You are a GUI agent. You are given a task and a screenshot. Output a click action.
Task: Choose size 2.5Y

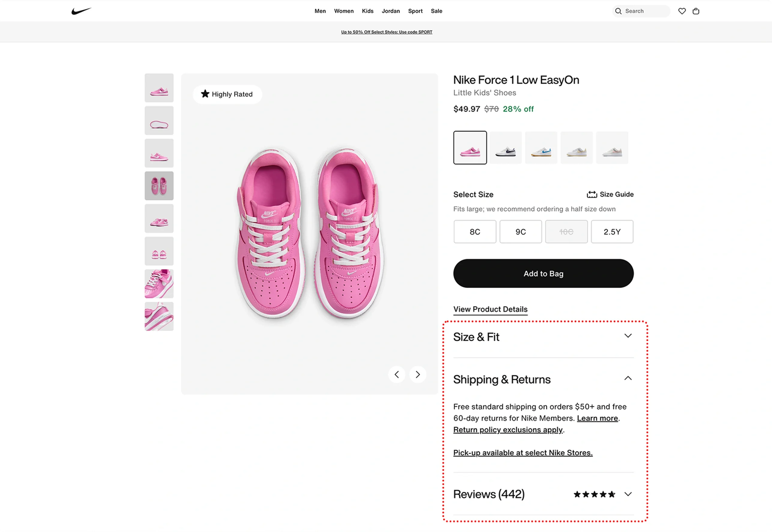612,232
